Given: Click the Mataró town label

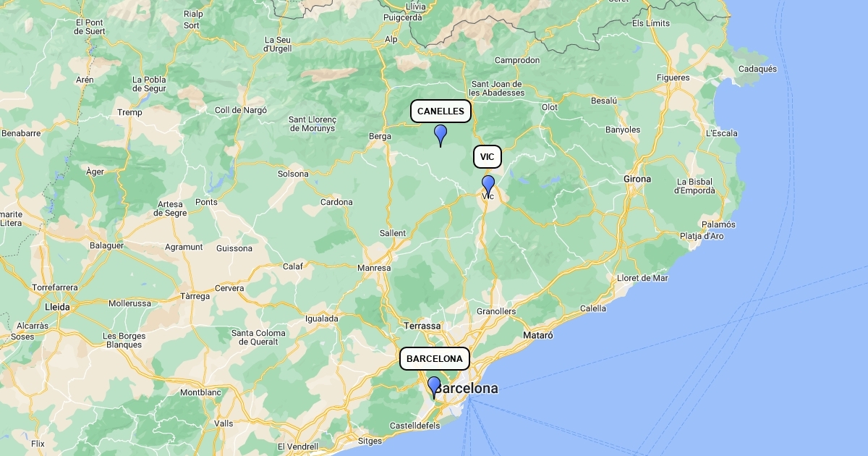Looking at the screenshot, I should click(538, 335).
